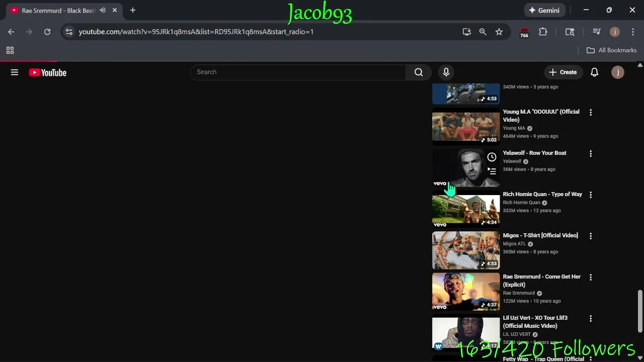This screenshot has width=644, height=362.
Task: Open the apps grid in bookmarks bar
Action: [x=10, y=50]
